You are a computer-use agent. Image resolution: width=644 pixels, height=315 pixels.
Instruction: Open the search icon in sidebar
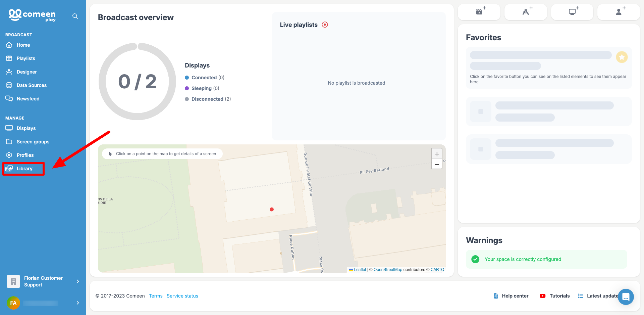75,16
